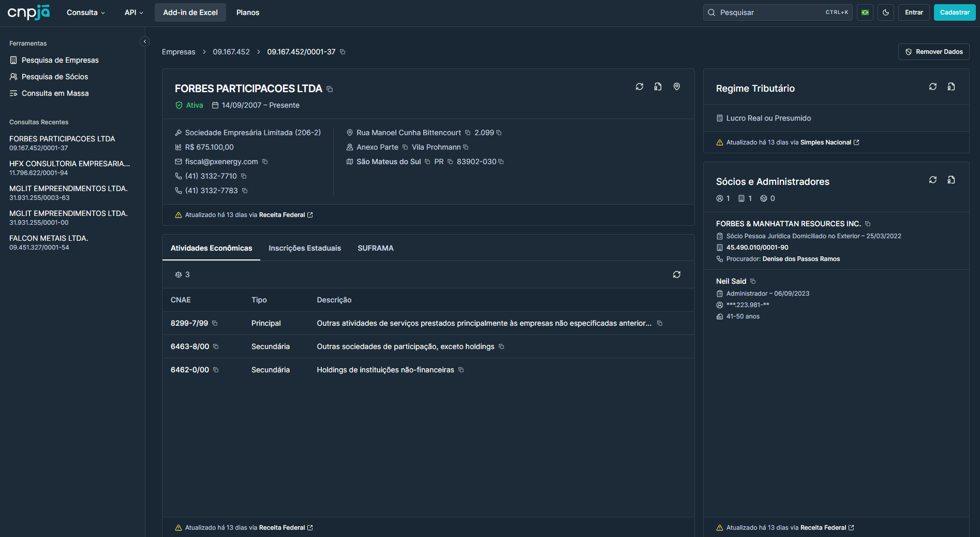Expand the API dropdown menu
The width and height of the screenshot is (980, 537).
133,12
